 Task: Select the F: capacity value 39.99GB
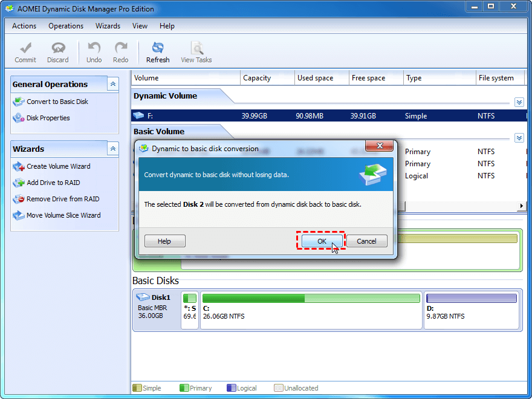tap(255, 116)
